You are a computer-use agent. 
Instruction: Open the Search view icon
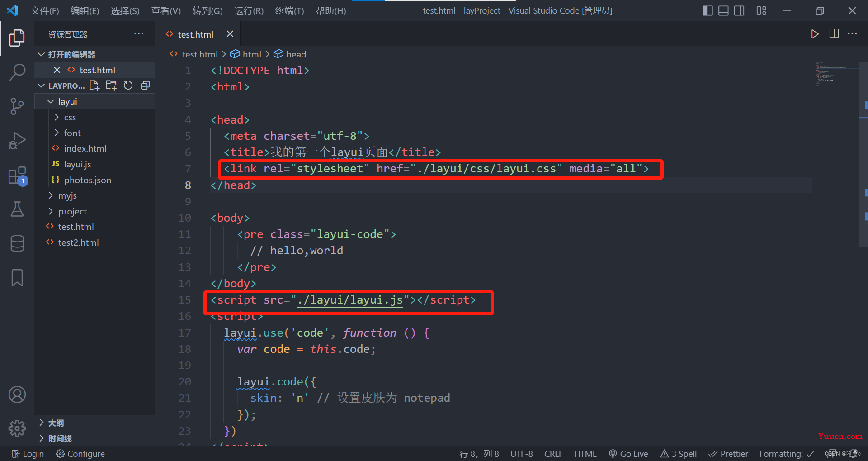tap(17, 72)
